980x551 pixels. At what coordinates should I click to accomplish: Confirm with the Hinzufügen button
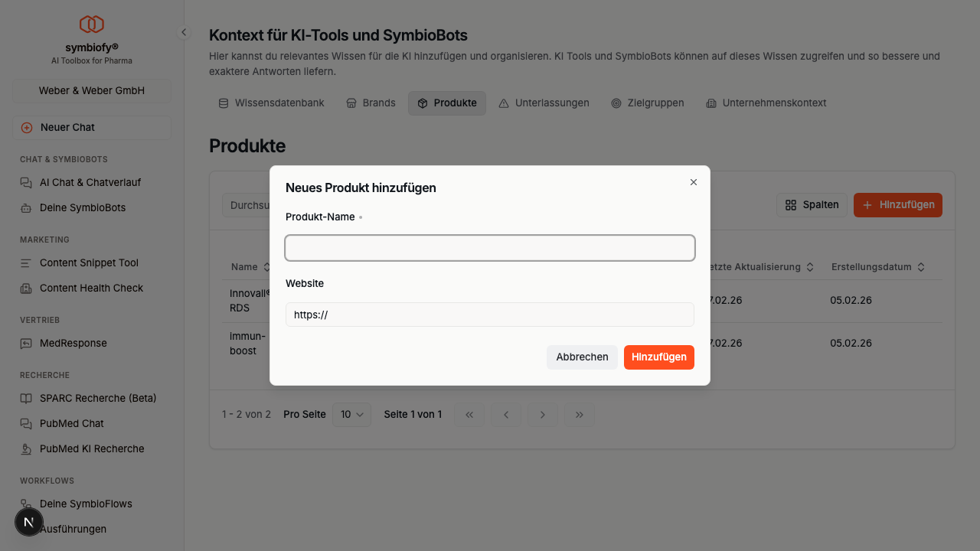tap(658, 357)
